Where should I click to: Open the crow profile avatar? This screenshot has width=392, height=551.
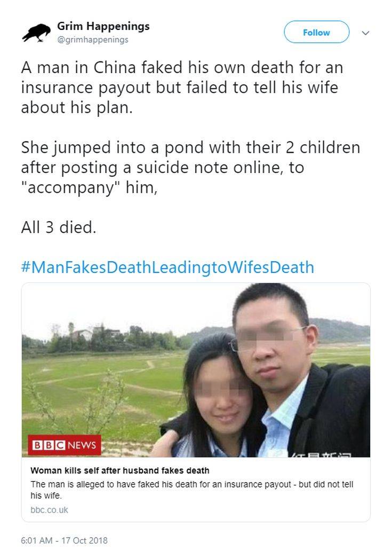[36, 33]
